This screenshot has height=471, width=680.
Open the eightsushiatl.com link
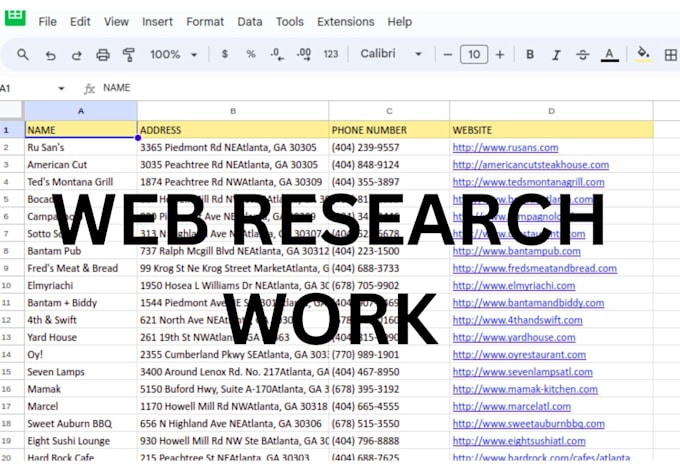519,441
